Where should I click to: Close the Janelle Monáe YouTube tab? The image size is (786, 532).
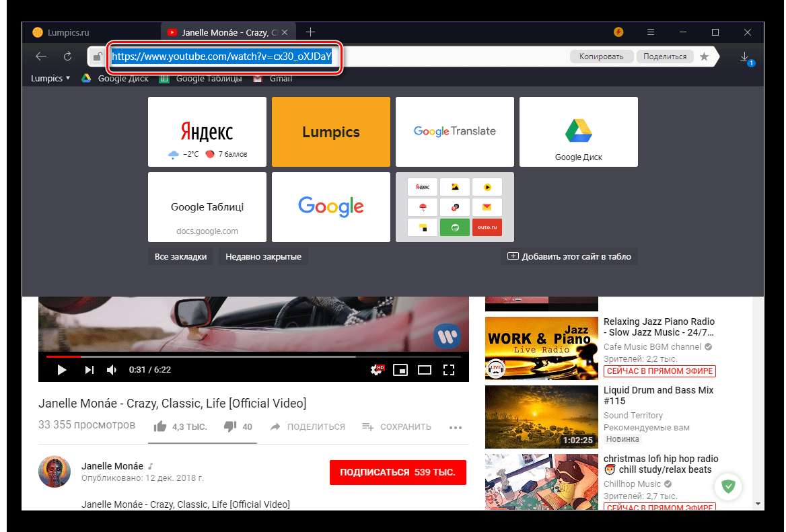point(285,32)
